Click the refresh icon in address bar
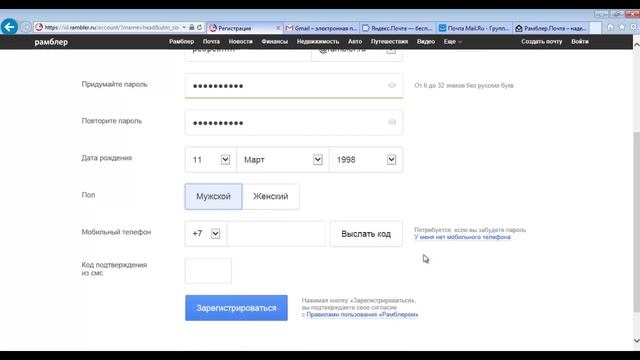Viewport: 640px width, 360px height. pyautogui.click(x=199, y=27)
